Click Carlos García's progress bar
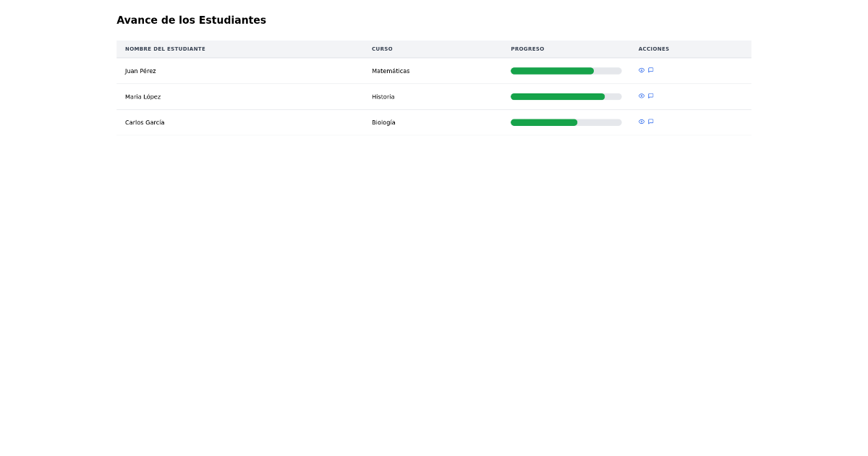The image size is (868, 456). point(566,122)
